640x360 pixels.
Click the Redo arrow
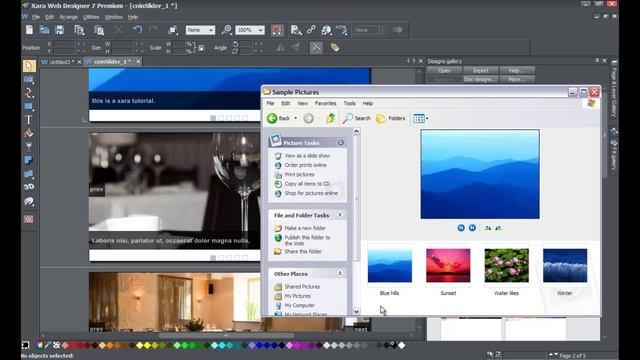153,30
